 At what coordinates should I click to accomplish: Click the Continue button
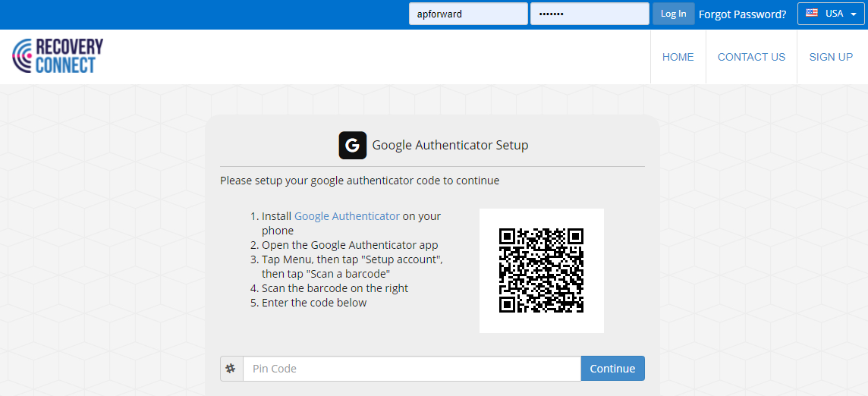[613, 368]
